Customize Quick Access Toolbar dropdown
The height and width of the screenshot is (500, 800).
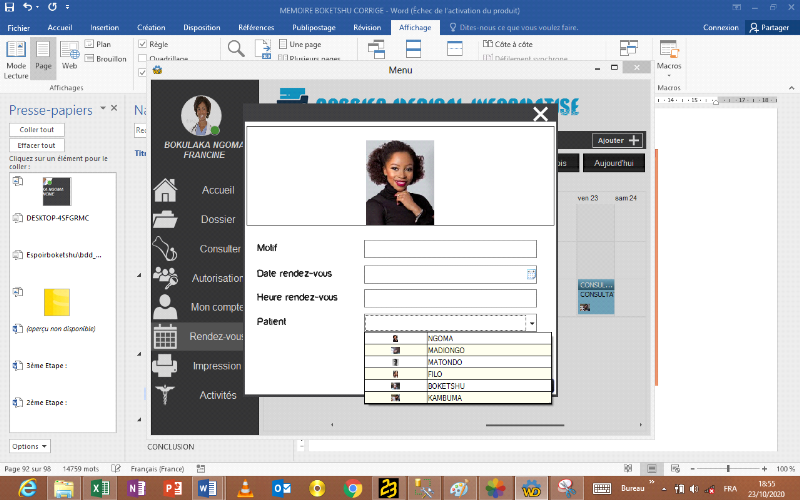click(67, 7)
